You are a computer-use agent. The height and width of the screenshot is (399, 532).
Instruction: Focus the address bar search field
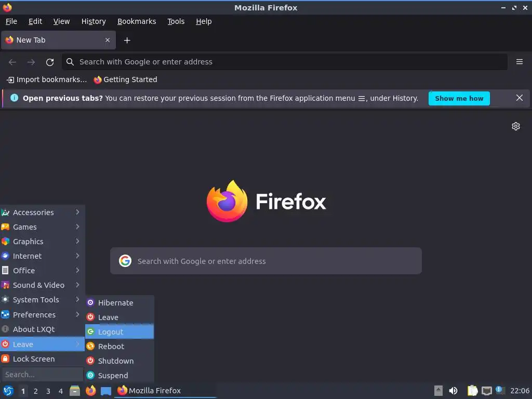[285, 62]
